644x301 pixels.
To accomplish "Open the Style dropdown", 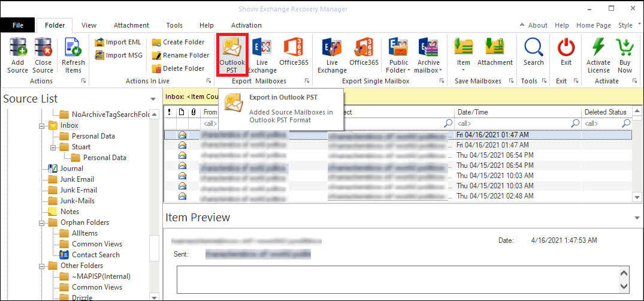I will 628,25.
